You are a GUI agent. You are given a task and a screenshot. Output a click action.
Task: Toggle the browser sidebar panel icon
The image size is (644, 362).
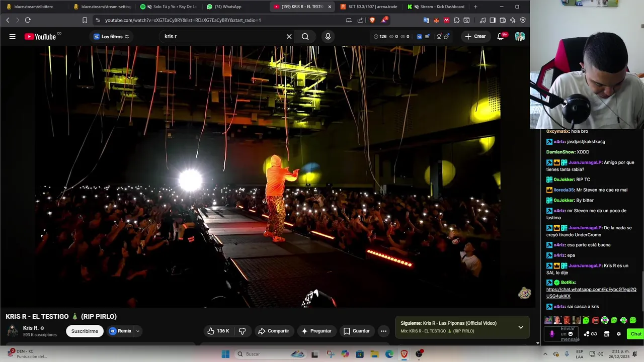tap(493, 20)
